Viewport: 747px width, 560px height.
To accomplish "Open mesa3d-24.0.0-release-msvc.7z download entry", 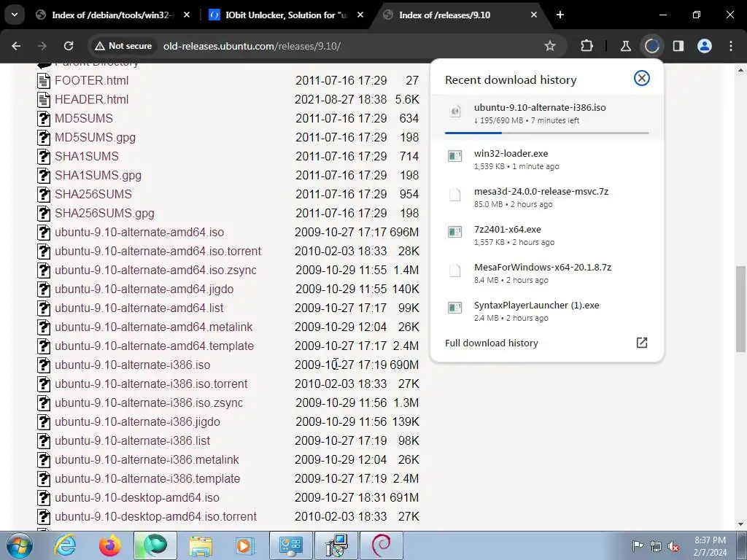I will [x=547, y=197].
